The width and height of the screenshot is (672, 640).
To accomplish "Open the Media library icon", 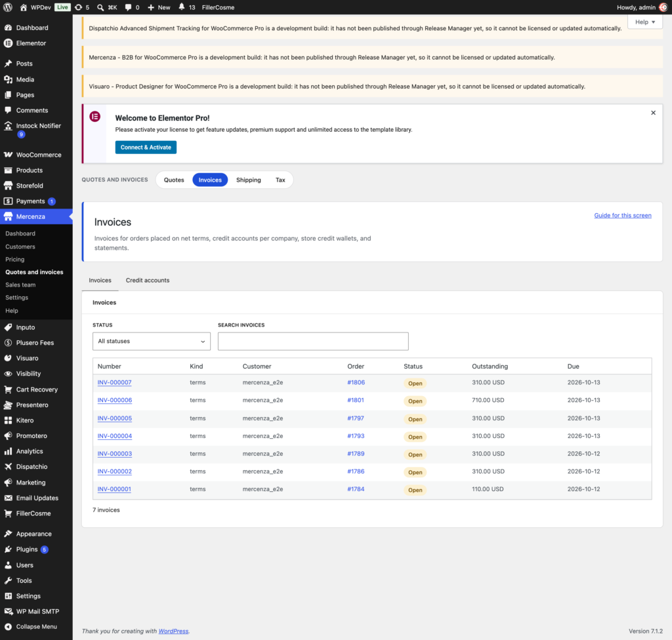I will (8, 79).
